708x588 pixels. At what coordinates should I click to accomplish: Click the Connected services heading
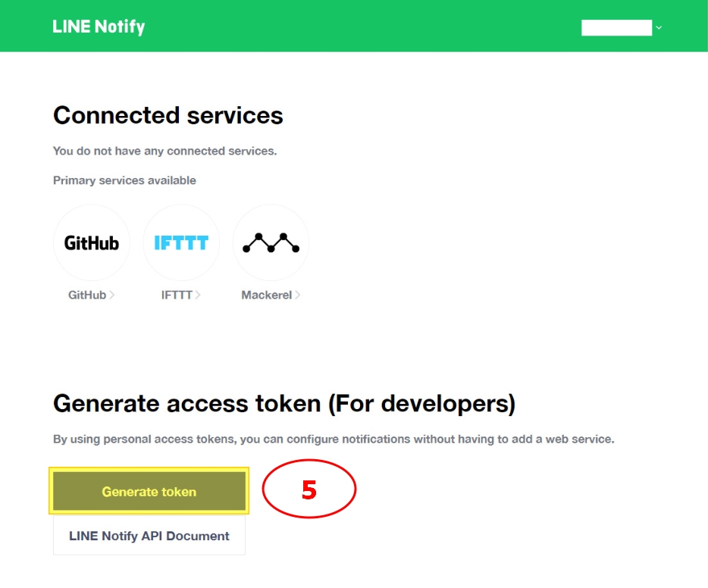coord(168,115)
